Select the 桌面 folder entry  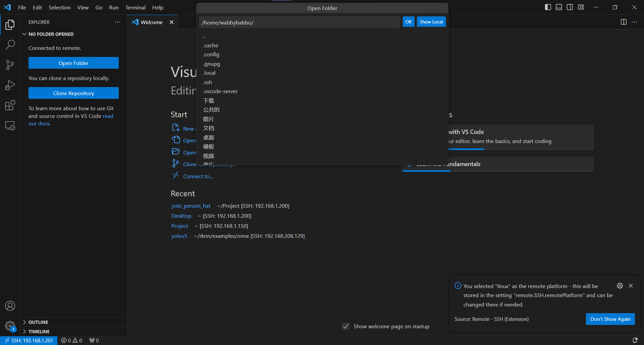tap(322, 137)
